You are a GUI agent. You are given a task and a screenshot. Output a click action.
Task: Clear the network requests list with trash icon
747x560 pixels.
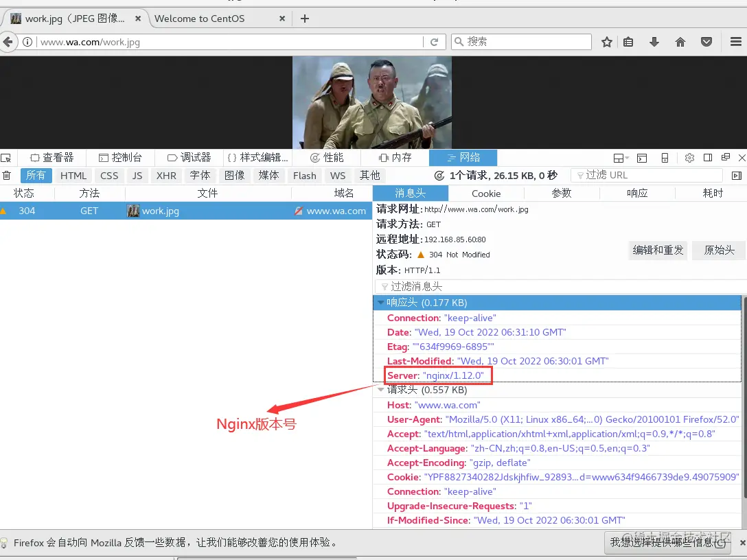point(7,175)
